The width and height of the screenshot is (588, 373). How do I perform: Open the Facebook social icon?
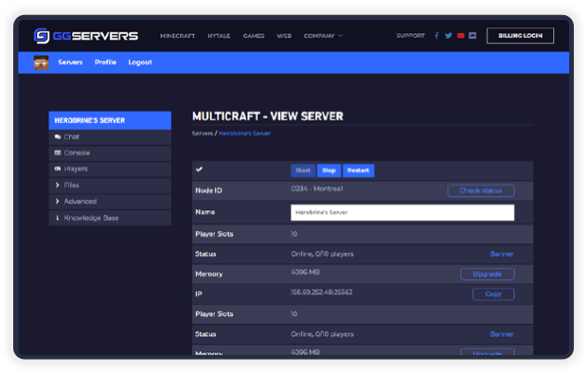coord(437,36)
